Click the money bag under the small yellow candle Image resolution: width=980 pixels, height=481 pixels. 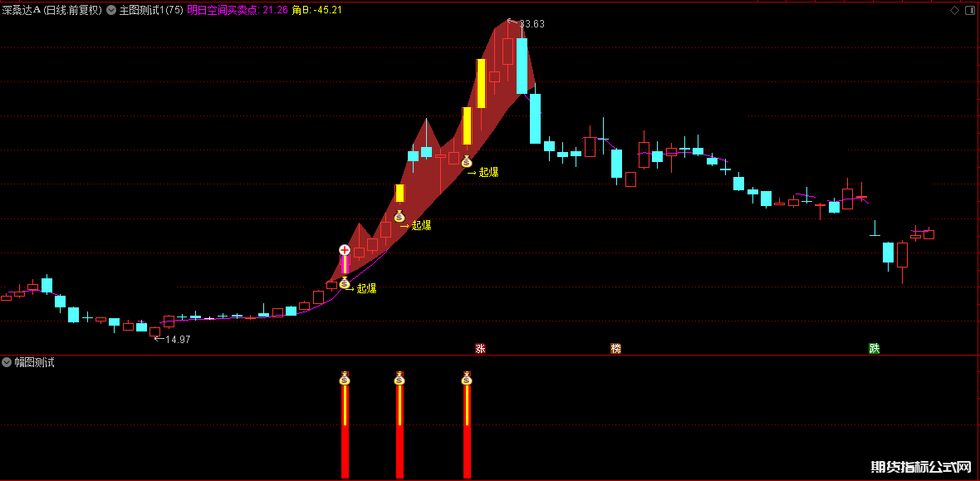click(x=399, y=217)
